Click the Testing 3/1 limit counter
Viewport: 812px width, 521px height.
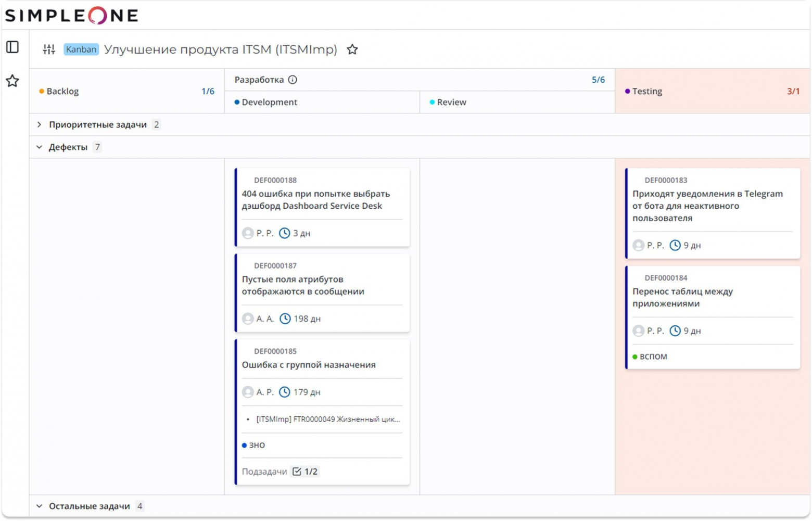pos(793,91)
